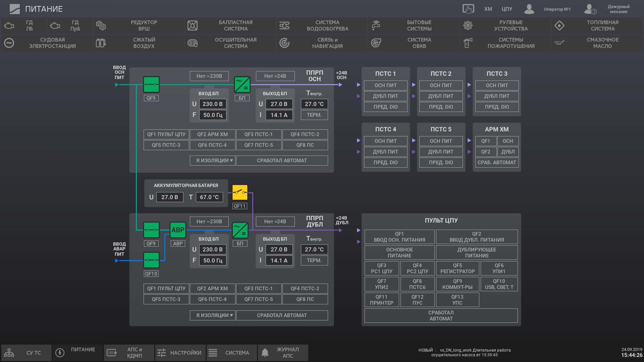Open Системы пожаротушения extinguisher icon
The width and height of the screenshot is (644, 362).
(x=468, y=43)
